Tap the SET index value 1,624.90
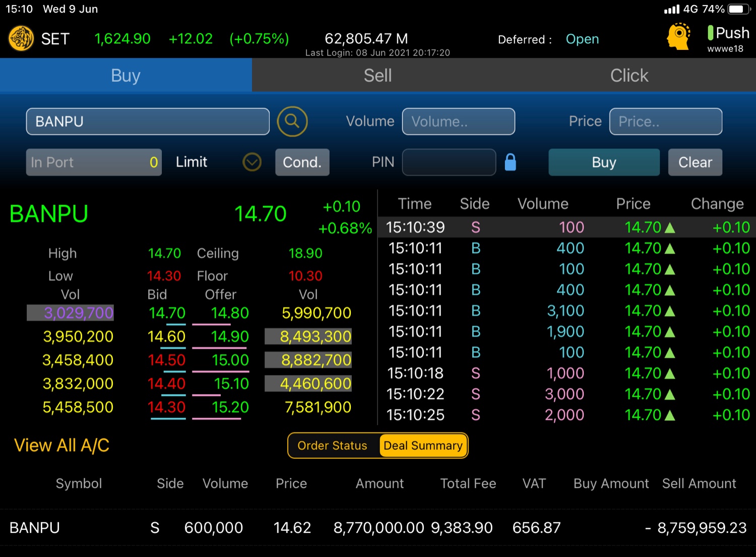The width and height of the screenshot is (756, 557). (x=122, y=39)
